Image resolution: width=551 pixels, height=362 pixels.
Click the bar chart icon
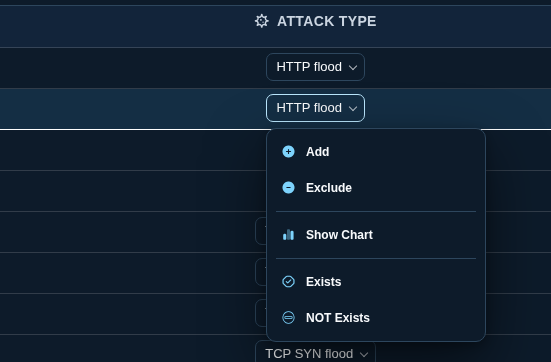tap(289, 235)
